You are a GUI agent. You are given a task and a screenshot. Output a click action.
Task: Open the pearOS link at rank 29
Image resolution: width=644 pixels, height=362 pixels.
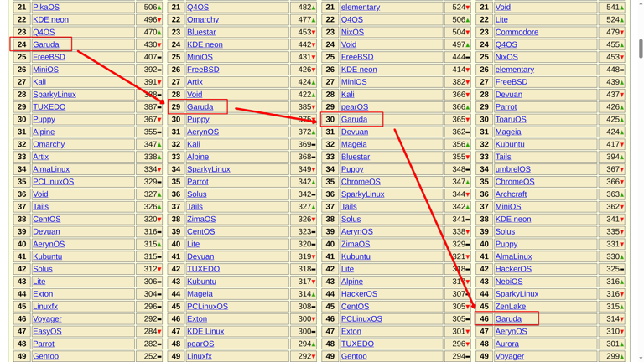click(x=355, y=106)
